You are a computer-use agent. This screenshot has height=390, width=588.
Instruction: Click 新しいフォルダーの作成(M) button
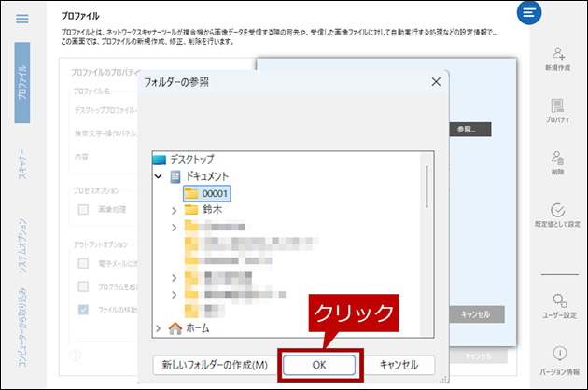214,364
